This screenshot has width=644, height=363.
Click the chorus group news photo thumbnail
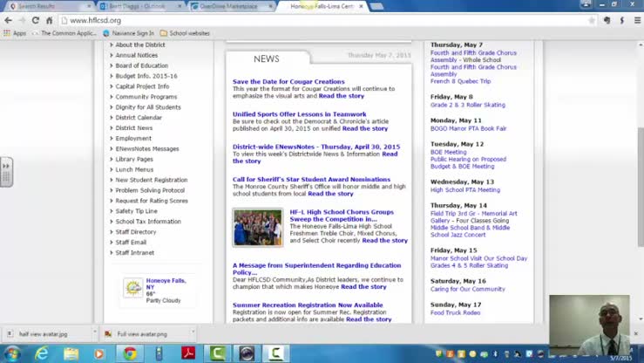257,227
